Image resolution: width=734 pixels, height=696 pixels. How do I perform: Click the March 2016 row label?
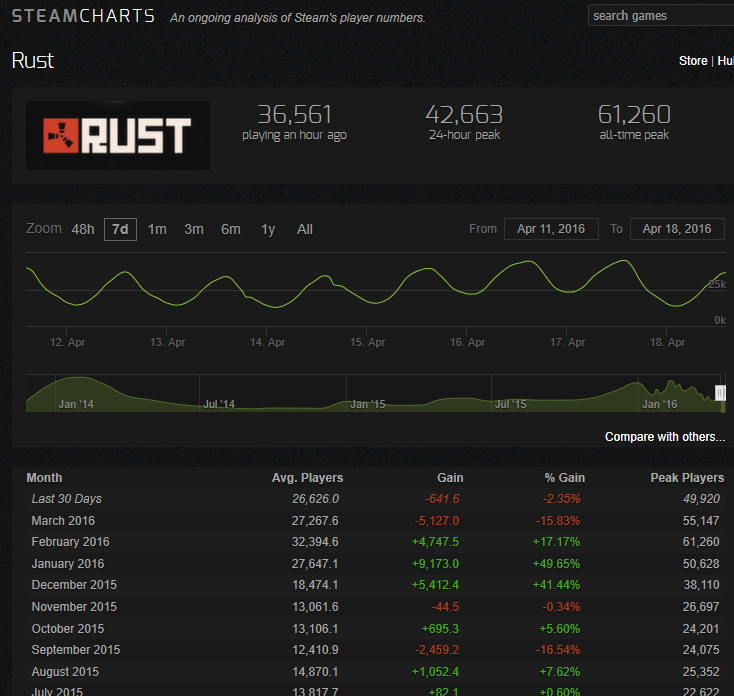point(63,521)
